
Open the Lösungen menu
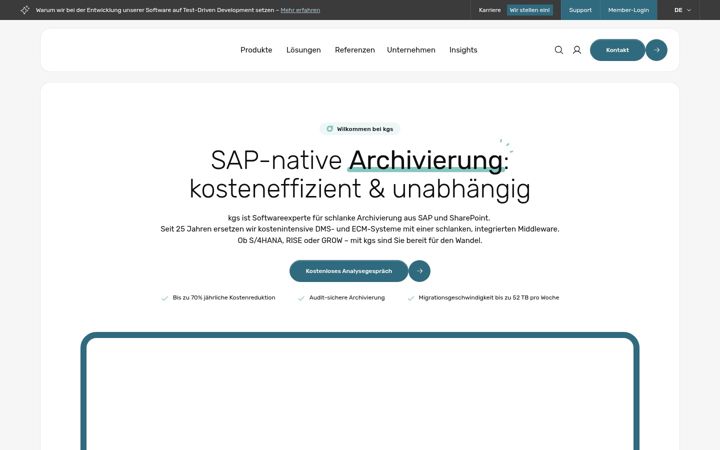[x=304, y=50]
